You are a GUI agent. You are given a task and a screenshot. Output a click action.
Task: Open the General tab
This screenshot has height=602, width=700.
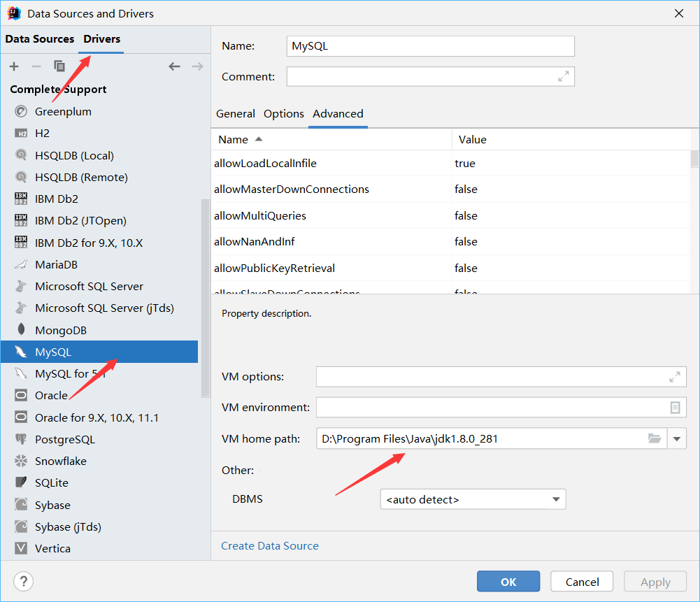[235, 114]
